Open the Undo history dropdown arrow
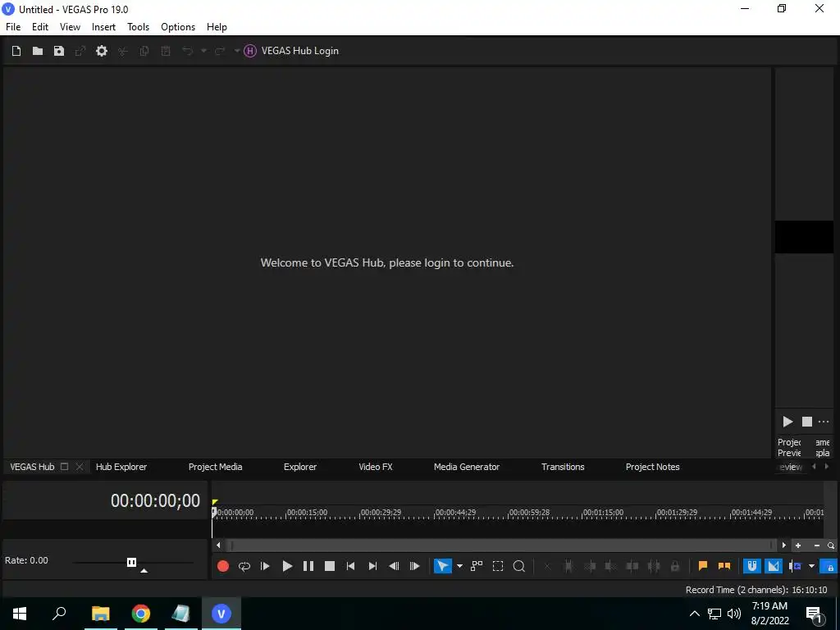This screenshot has width=840, height=630. pos(203,51)
